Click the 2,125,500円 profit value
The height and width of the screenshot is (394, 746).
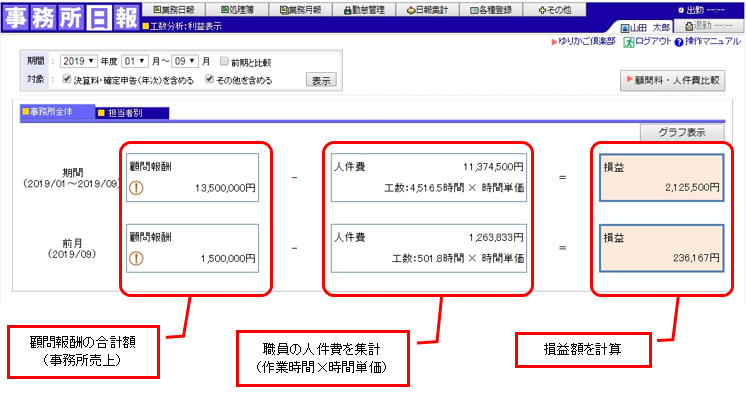coord(692,187)
